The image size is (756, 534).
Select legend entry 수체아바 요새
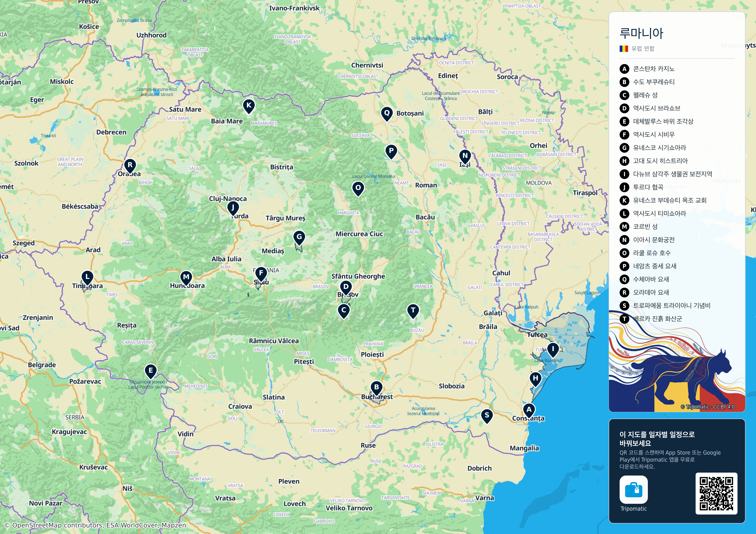[644, 279]
